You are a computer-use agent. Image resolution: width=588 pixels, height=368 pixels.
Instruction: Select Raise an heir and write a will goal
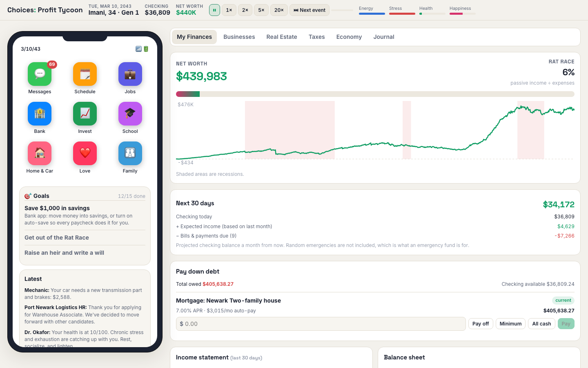tap(85, 253)
